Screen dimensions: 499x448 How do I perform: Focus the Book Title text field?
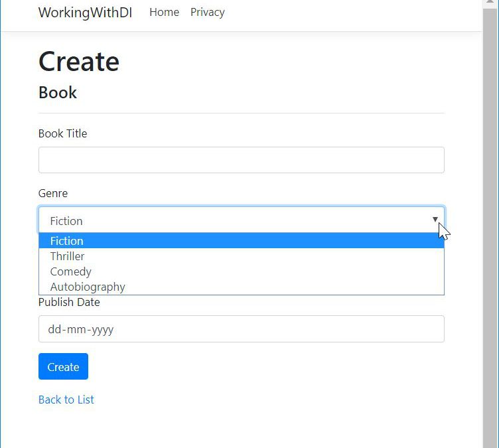coord(241,160)
